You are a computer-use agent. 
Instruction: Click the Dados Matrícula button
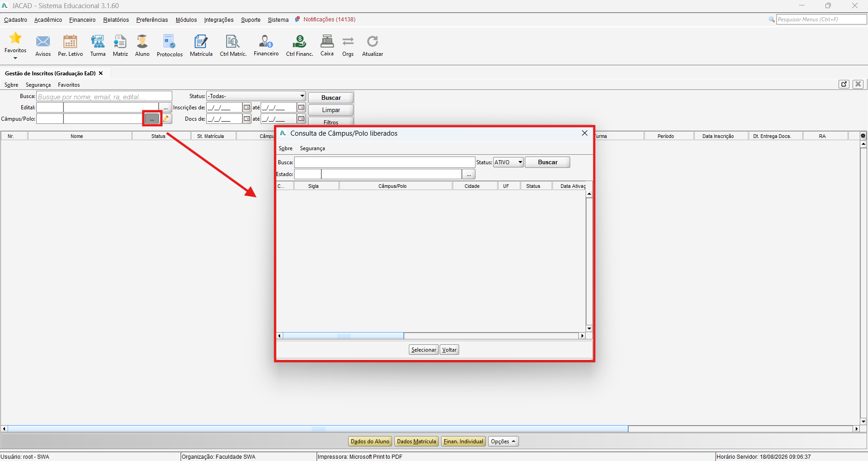click(417, 441)
